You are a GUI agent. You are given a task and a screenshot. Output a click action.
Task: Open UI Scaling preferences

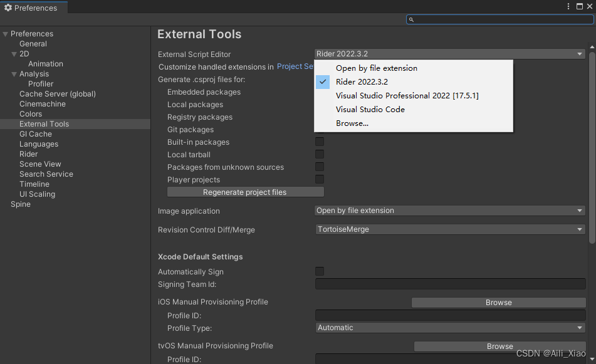click(37, 194)
